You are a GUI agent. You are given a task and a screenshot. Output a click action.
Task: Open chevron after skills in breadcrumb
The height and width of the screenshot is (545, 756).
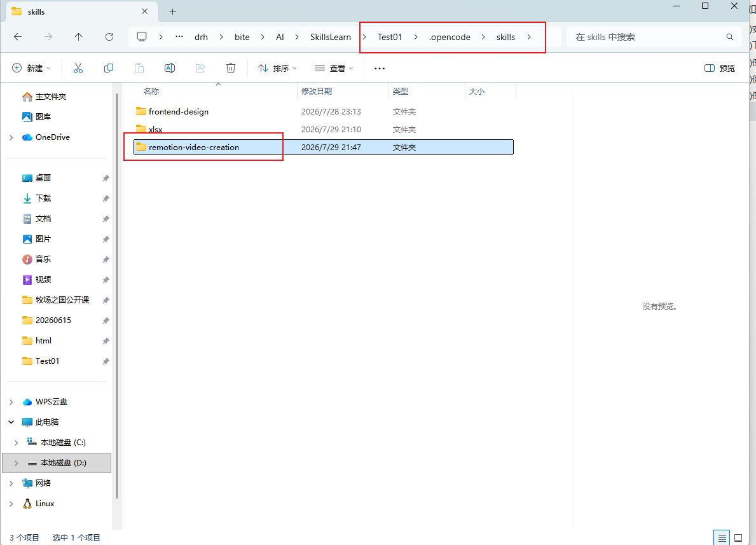tap(529, 37)
